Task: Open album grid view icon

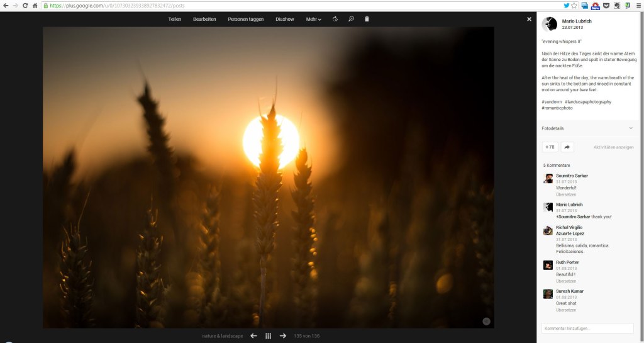Action: point(269,336)
